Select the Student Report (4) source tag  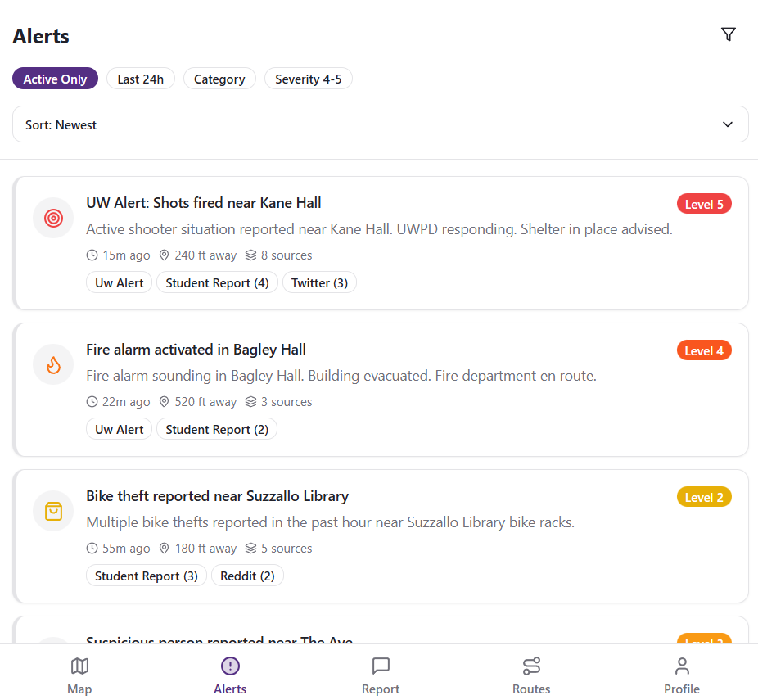point(217,282)
